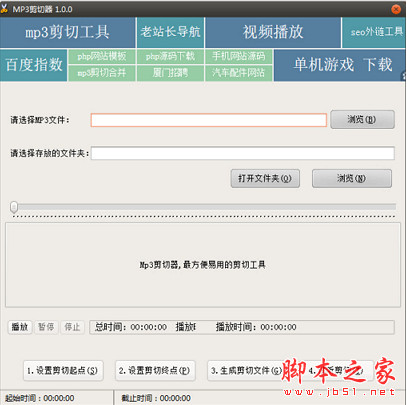Click 浏览(B) to pick MP3 file

tap(362, 119)
